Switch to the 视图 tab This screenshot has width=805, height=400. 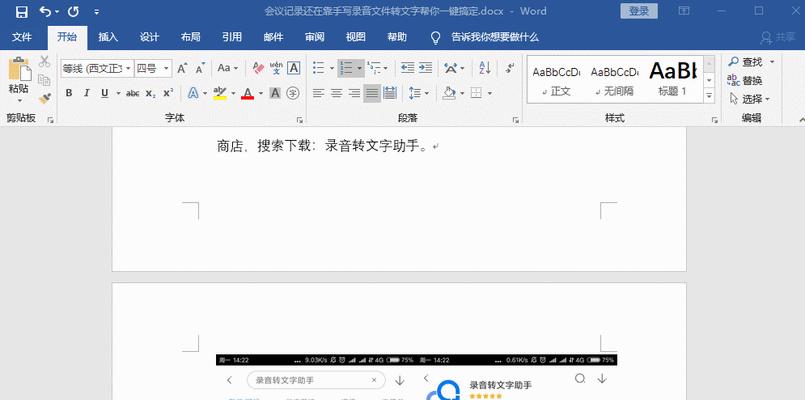[x=355, y=37]
